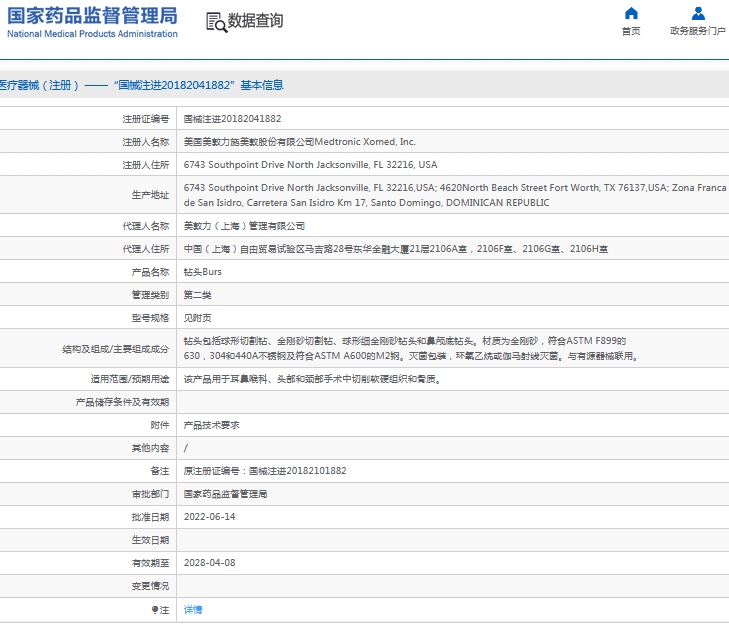The height and width of the screenshot is (626, 729).
Task: Click production address mentioning DOMINICAN REPUBLIC
Action: pyautogui.click(x=455, y=195)
